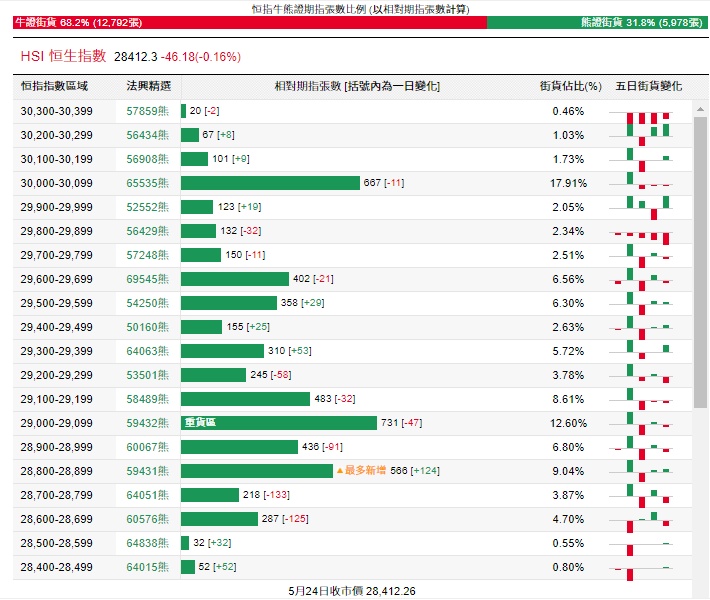Click the 相對期指張數 column header
710x600 pixels.
tap(357, 86)
